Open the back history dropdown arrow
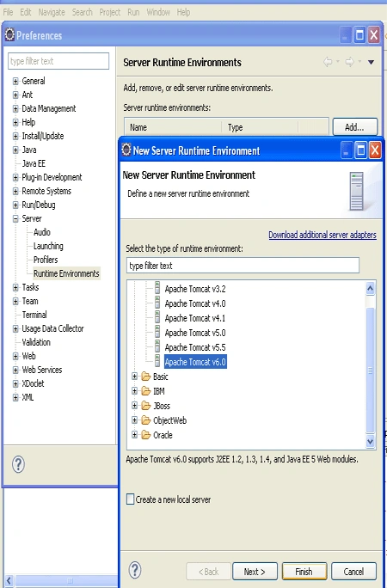Image resolution: width=387 pixels, height=588 pixels. click(x=338, y=62)
